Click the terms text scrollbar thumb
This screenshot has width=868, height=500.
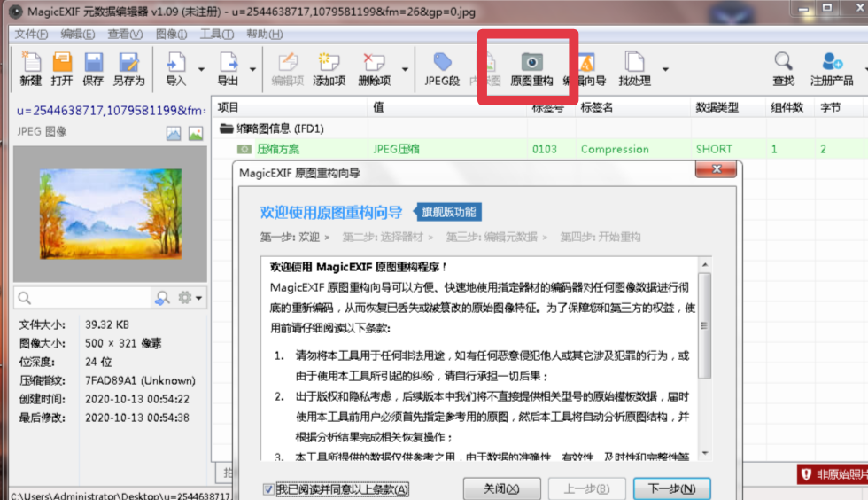click(705, 325)
